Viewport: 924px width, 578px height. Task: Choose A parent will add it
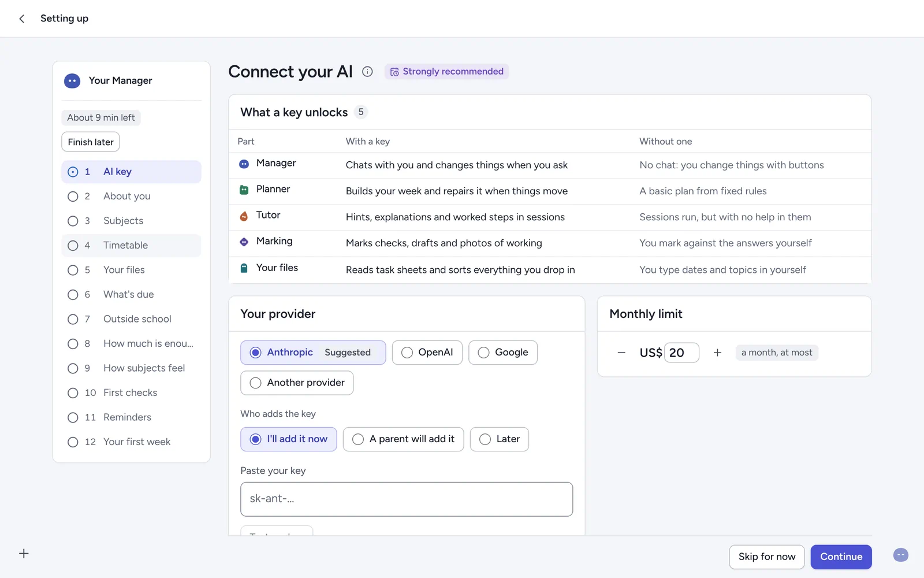(403, 439)
